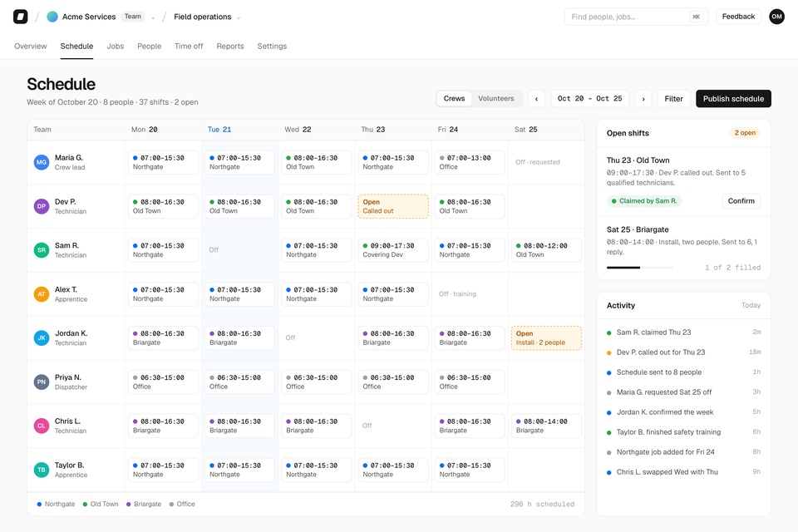Click the Briargate purple legend dot
The height and width of the screenshot is (532, 798).
tap(129, 504)
